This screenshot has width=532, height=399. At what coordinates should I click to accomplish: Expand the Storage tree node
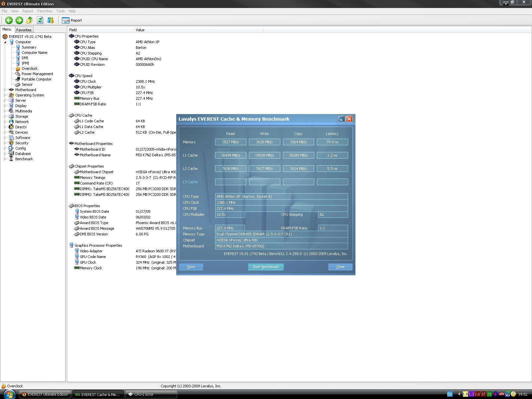click(x=5, y=117)
